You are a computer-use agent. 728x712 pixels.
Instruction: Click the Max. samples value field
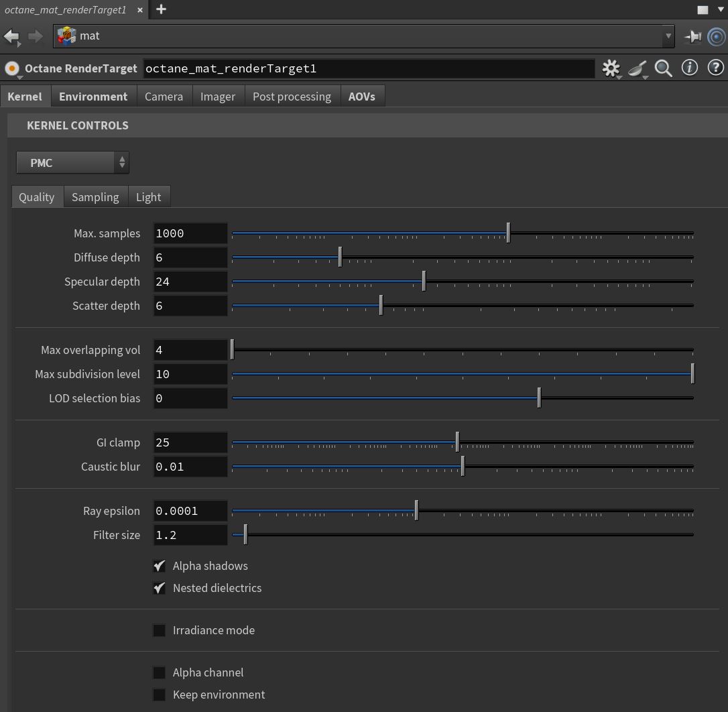(x=190, y=233)
